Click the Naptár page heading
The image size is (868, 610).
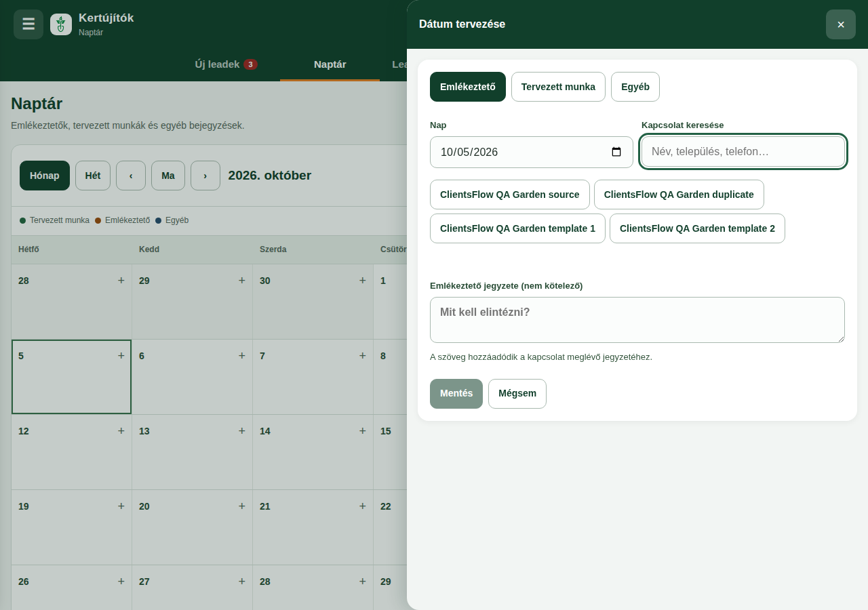point(37,104)
